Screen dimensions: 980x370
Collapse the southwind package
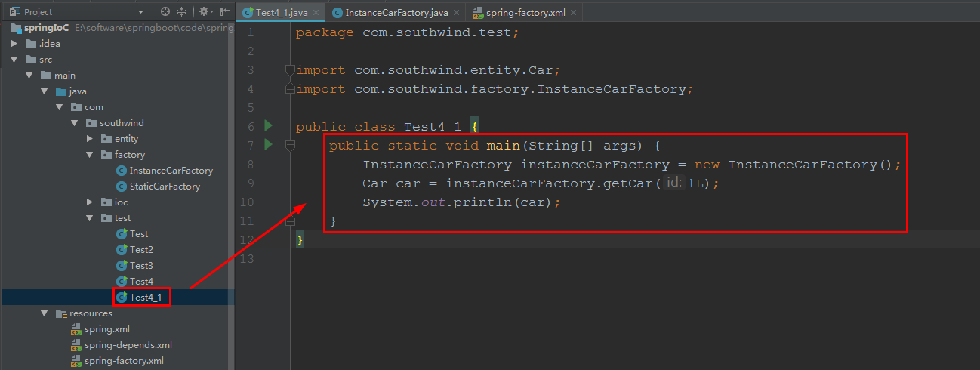(x=75, y=122)
